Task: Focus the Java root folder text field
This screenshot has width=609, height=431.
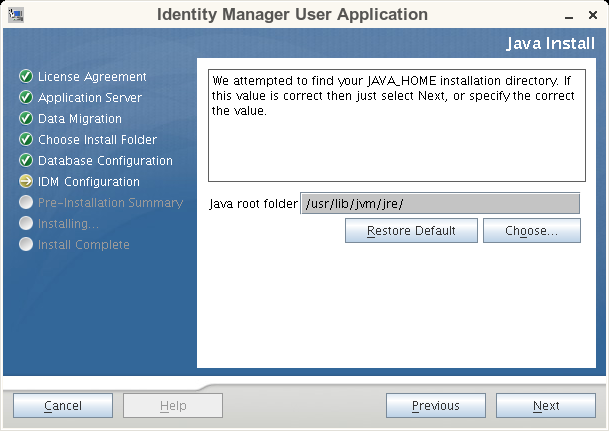Action: pos(440,204)
